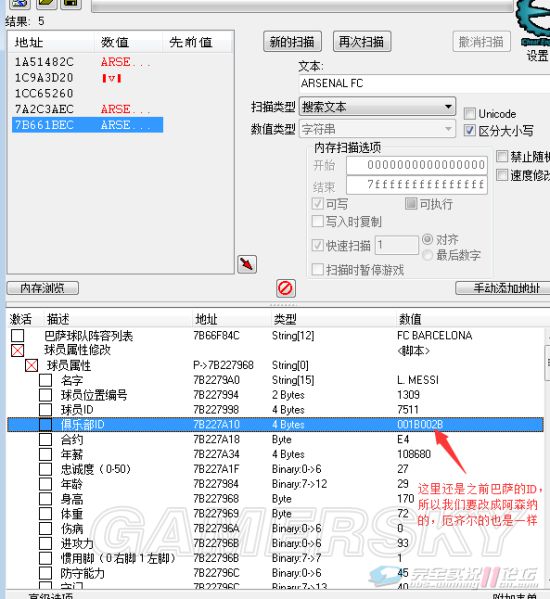Toggle the 快速扫描 checkbox
The width and height of the screenshot is (550, 599).
[x=318, y=245]
